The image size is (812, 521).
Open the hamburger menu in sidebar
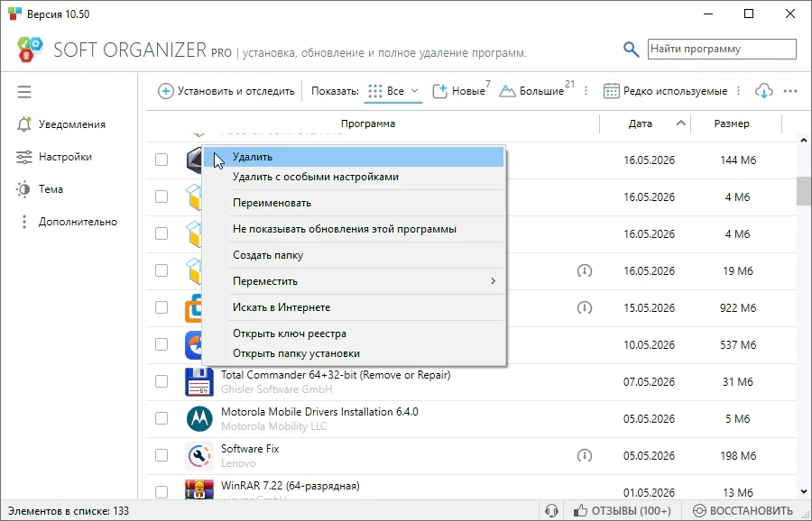pos(24,92)
